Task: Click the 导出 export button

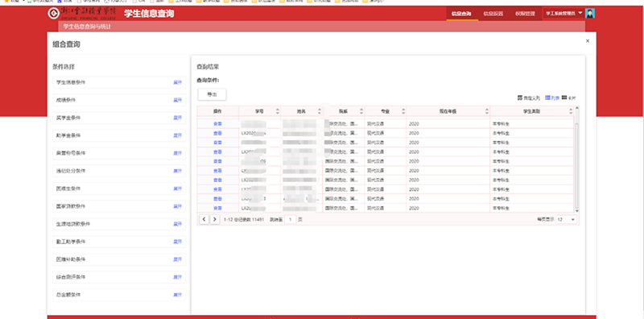Action: point(212,94)
